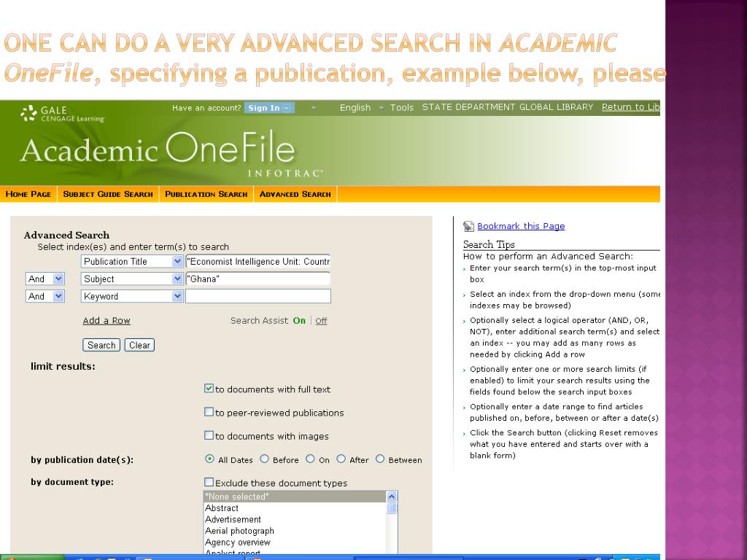Select Abstract in document type list
747x560 pixels.
(295, 508)
